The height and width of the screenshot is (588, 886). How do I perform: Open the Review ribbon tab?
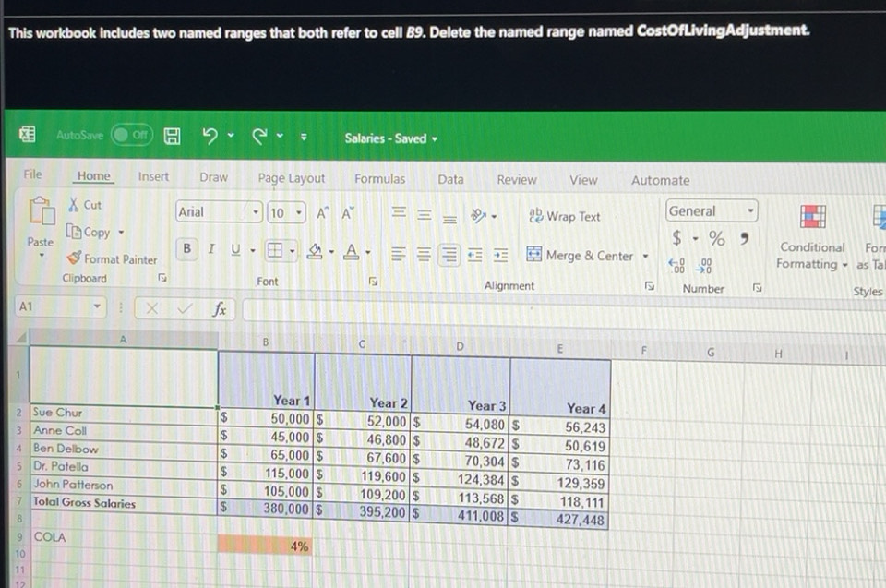[x=516, y=179]
